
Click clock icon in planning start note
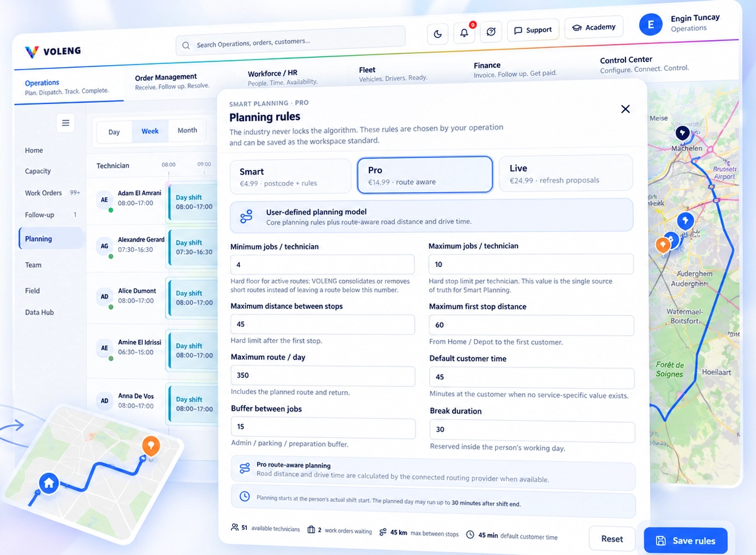tap(245, 497)
